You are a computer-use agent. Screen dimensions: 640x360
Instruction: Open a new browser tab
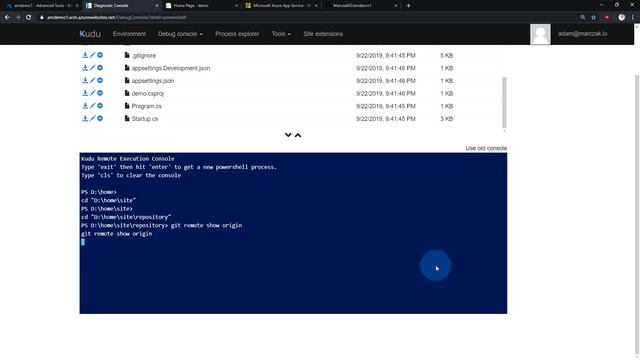click(x=409, y=6)
